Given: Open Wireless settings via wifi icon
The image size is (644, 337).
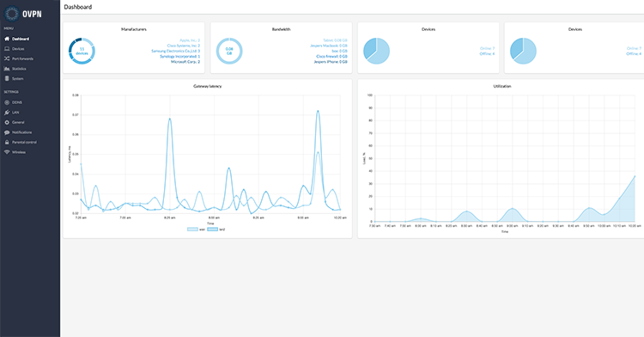Looking at the screenshot, I should pos(7,152).
